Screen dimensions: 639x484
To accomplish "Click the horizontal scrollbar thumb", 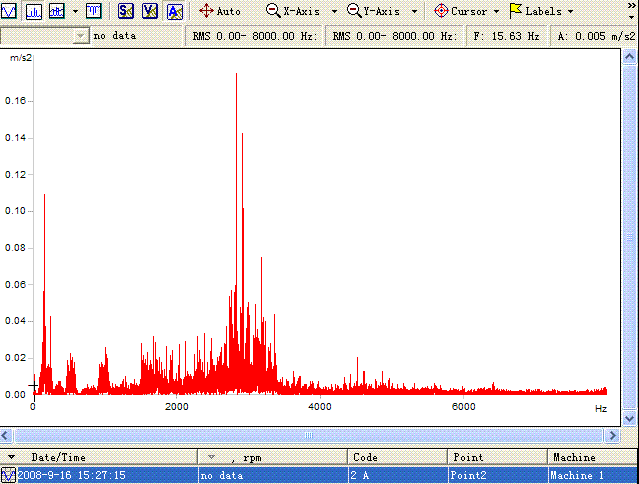I will click(308, 436).
